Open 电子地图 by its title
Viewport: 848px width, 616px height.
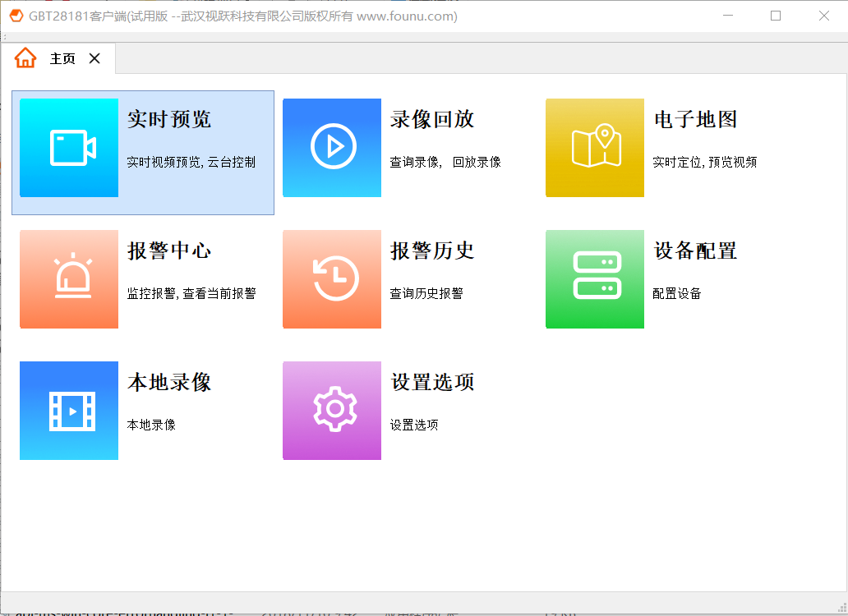click(x=695, y=120)
